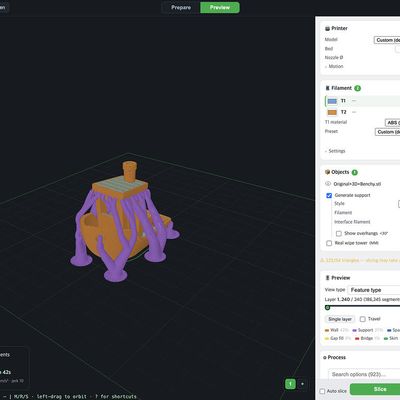
Task: Click the Objects box icon
Action: click(327, 172)
